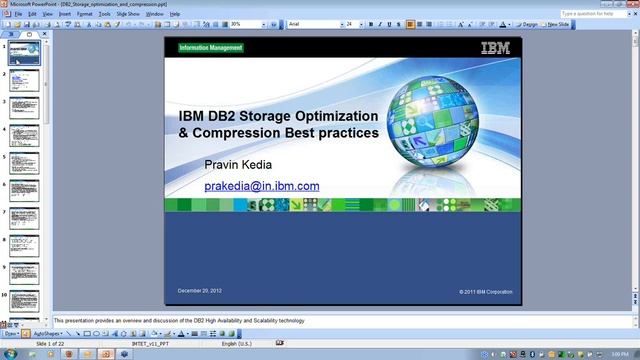Open the Format menu
The width and height of the screenshot is (640, 360).
pos(84,14)
